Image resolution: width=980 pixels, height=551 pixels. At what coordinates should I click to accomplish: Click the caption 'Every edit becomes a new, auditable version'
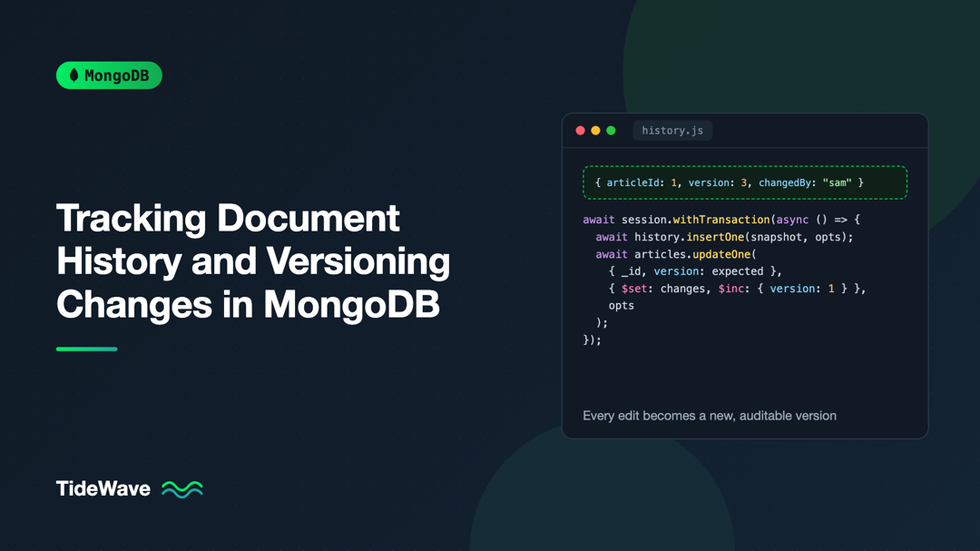[710, 416]
